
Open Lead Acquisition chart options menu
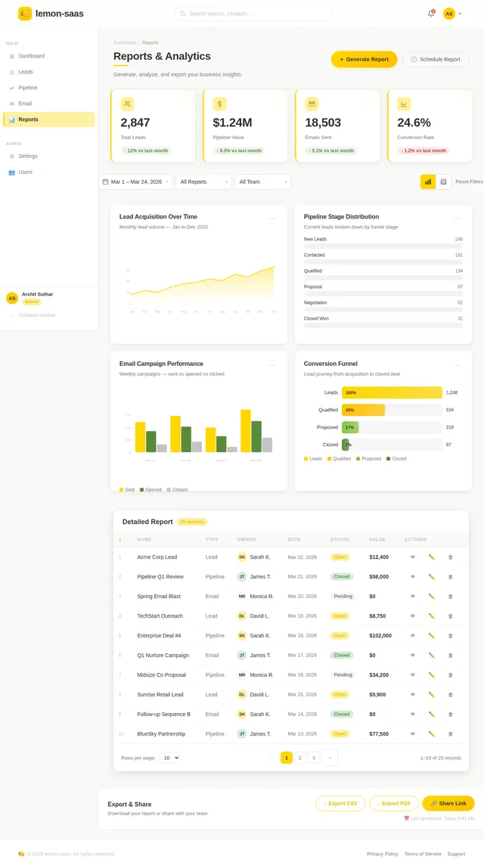(x=272, y=218)
